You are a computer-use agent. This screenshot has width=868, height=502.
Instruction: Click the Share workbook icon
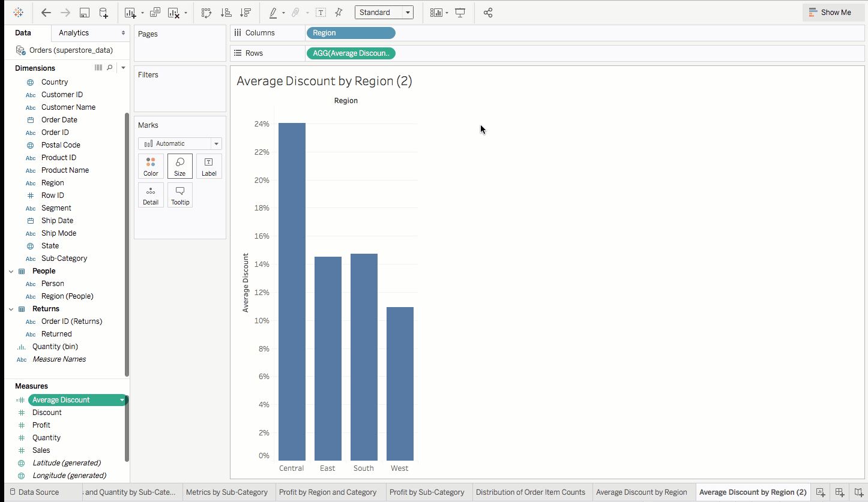click(488, 13)
